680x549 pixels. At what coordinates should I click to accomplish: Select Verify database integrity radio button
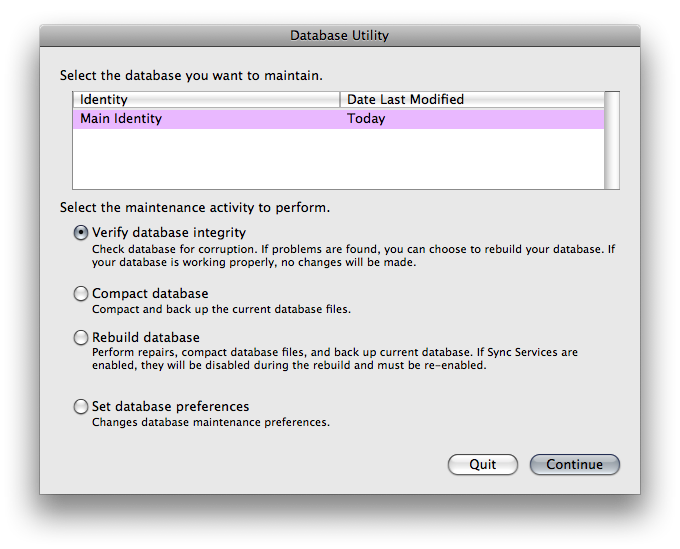[x=81, y=233]
